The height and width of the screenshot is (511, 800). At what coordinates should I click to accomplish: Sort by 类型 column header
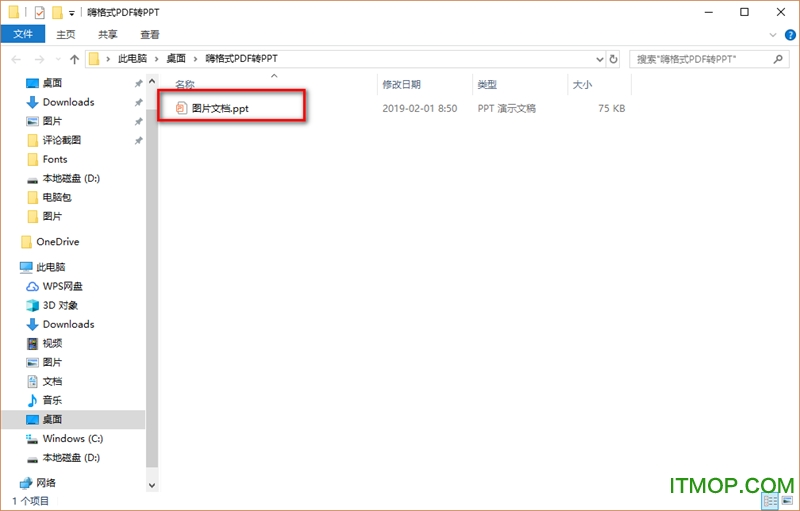(487, 85)
